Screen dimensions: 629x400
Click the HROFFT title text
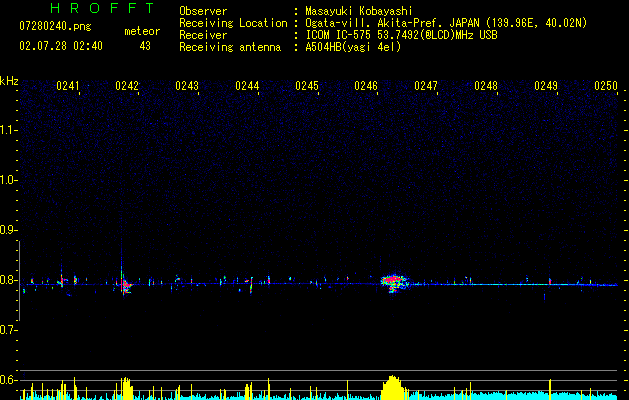(102, 8)
